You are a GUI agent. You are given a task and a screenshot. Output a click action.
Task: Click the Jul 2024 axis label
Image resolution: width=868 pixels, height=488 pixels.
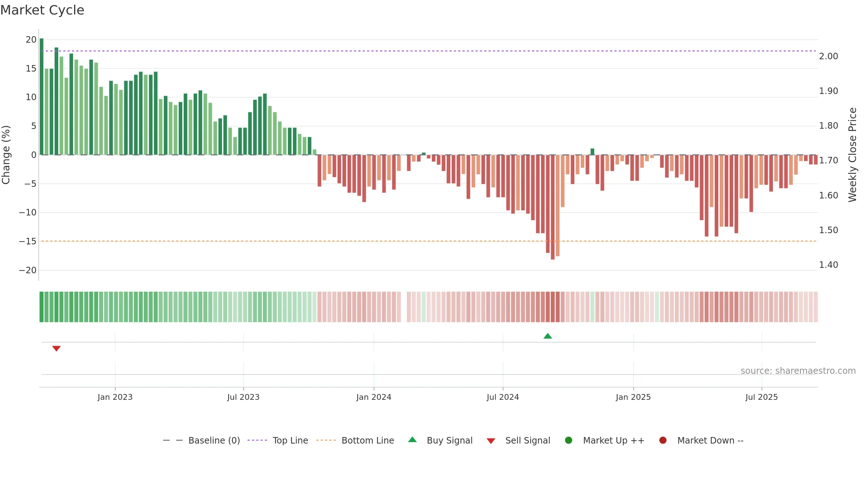click(x=503, y=397)
